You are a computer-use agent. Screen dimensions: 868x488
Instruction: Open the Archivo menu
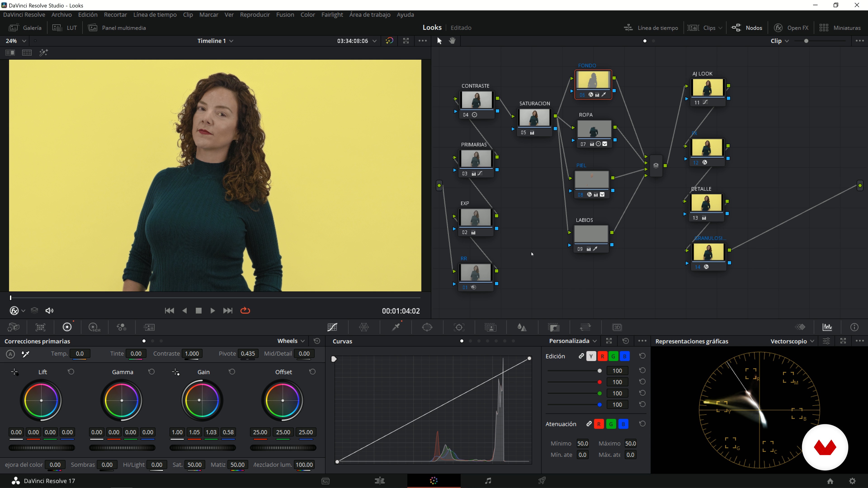(x=62, y=14)
